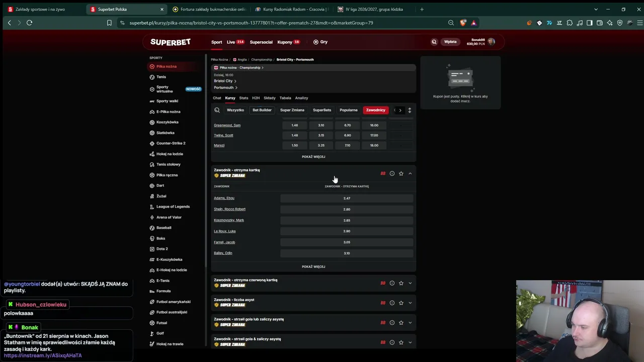Viewport: 644px width, 362px height.
Task: Expand strzeli gola lub zaliczy asystę market
Action: pyautogui.click(x=410, y=323)
